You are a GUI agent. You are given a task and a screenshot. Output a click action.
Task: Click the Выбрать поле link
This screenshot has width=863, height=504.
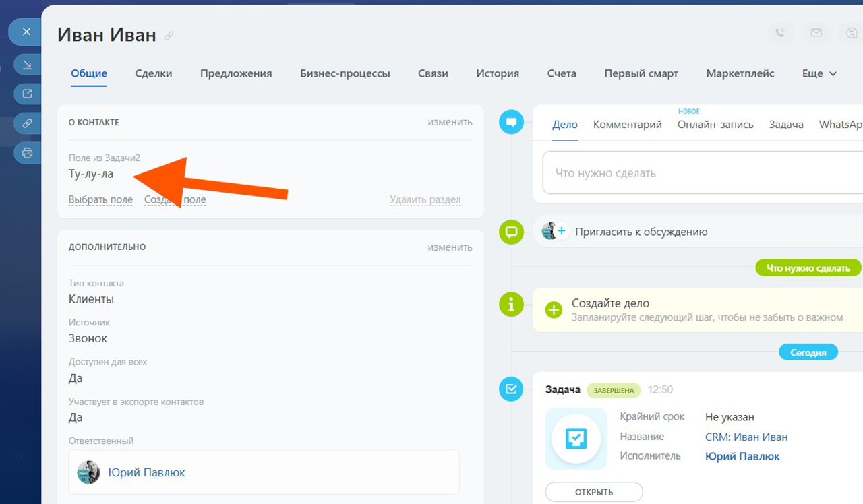tap(100, 199)
